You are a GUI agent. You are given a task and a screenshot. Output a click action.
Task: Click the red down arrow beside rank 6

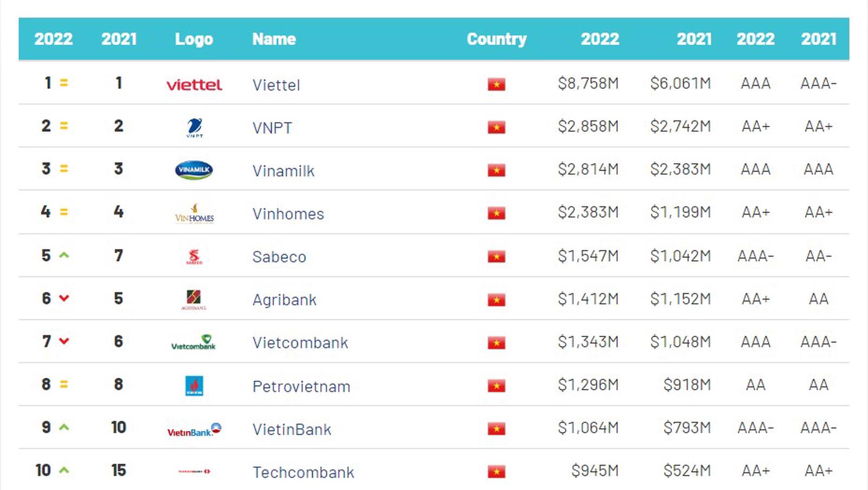pos(64,298)
